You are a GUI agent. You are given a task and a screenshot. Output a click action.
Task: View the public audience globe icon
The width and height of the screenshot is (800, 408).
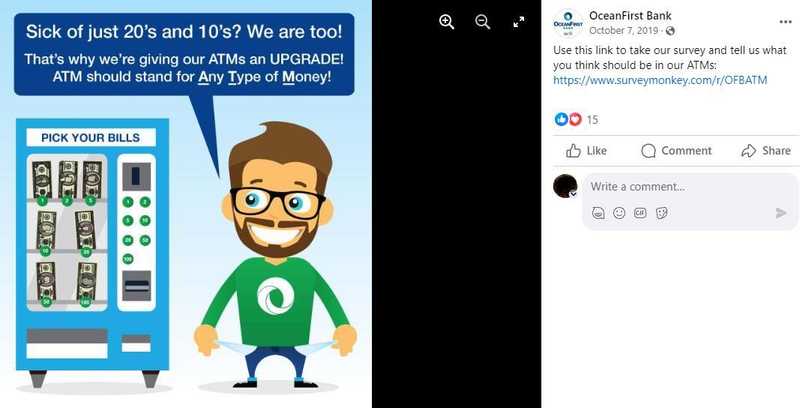[x=670, y=31]
